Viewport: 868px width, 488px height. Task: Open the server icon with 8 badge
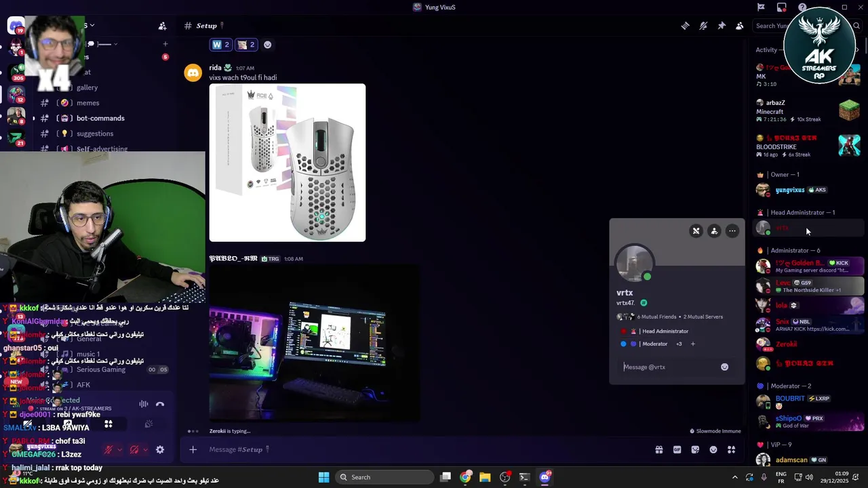16,115
